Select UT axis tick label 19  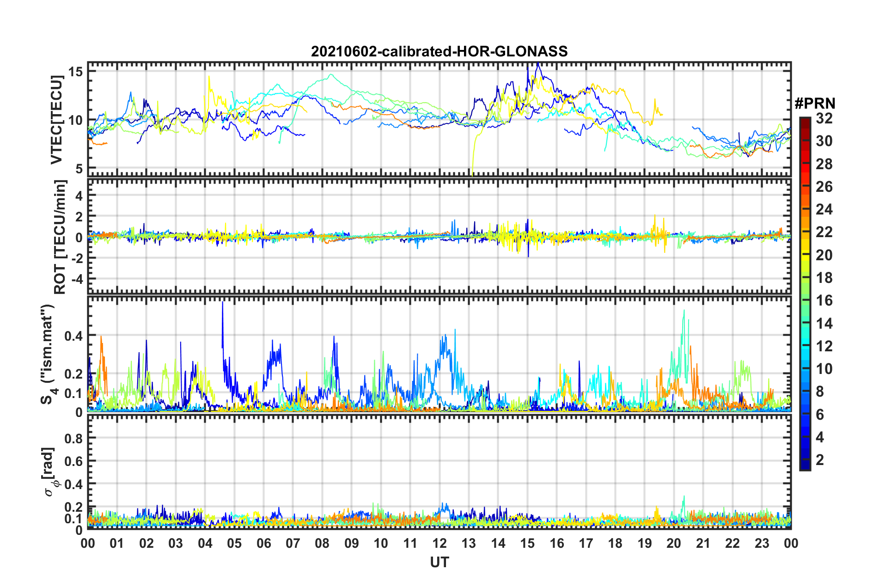tap(645, 543)
